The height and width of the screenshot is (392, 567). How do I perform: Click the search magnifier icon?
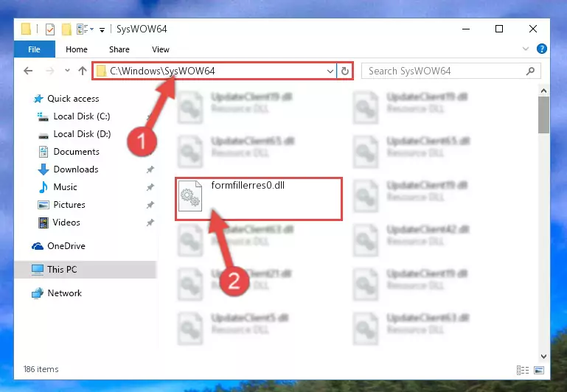pyautogui.click(x=530, y=71)
